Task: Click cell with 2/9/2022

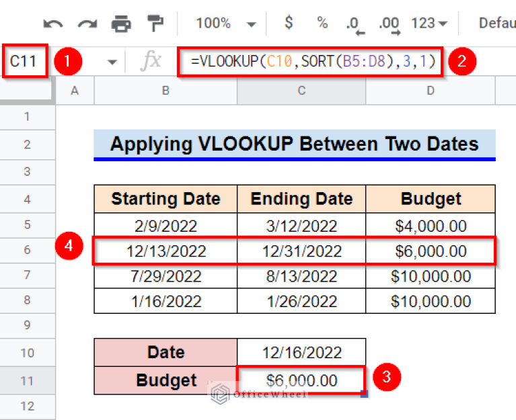Action: click(x=165, y=226)
